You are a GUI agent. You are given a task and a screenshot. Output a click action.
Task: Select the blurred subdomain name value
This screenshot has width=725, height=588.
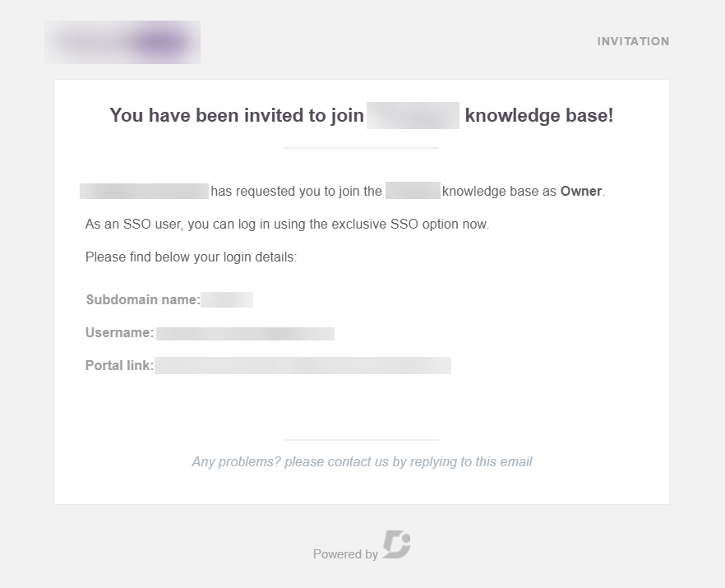tap(227, 300)
